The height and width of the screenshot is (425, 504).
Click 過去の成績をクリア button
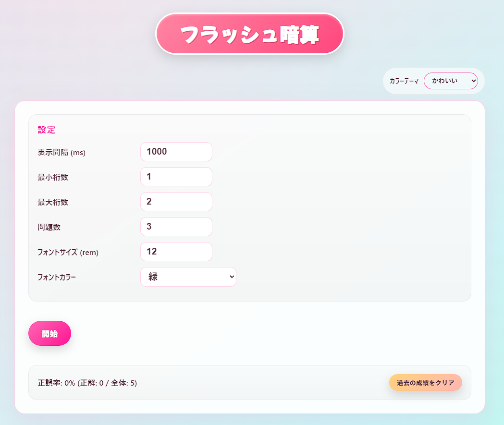point(425,383)
